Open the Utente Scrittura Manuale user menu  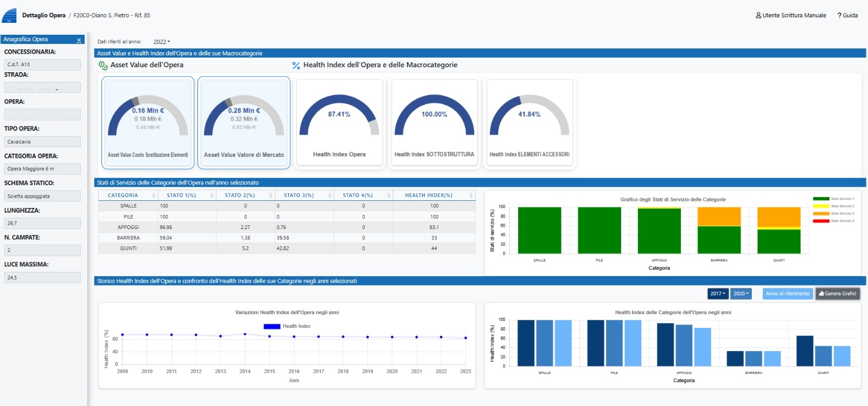790,15
